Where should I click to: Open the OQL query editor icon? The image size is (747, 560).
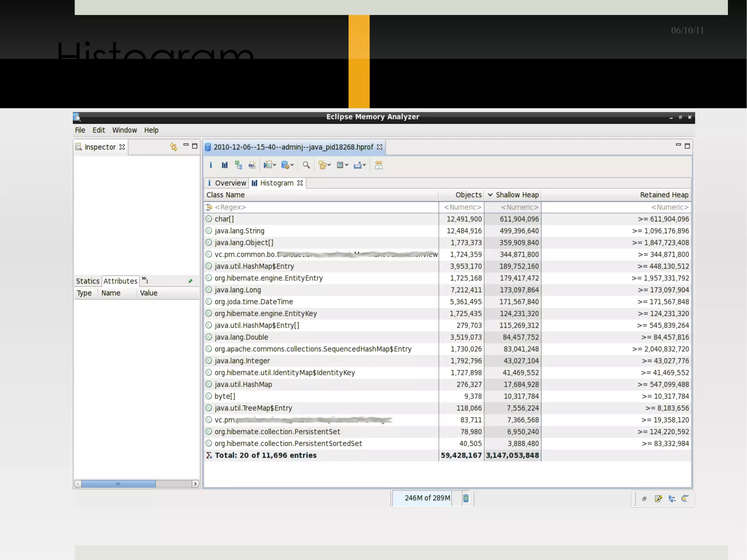252,165
